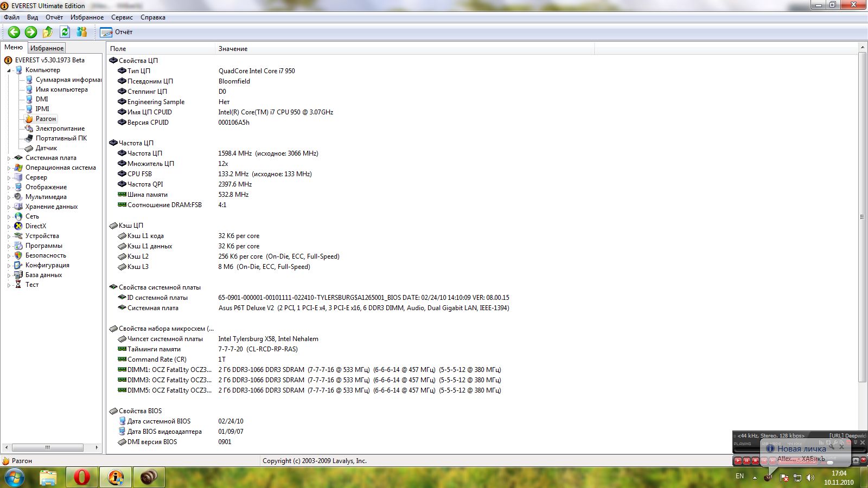
Task: Collapse the Компьютер tree node
Action: [9, 70]
